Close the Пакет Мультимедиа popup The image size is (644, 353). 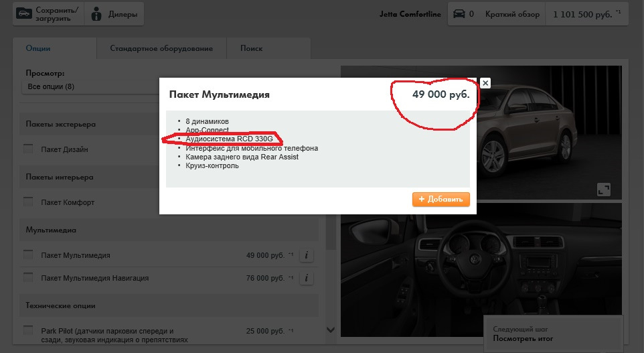(x=485, y=83)
